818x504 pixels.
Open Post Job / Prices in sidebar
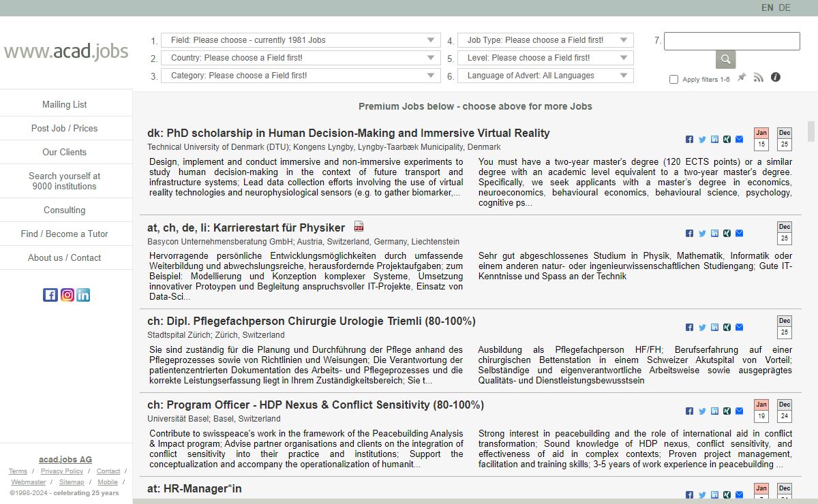(x=65, y=128)
